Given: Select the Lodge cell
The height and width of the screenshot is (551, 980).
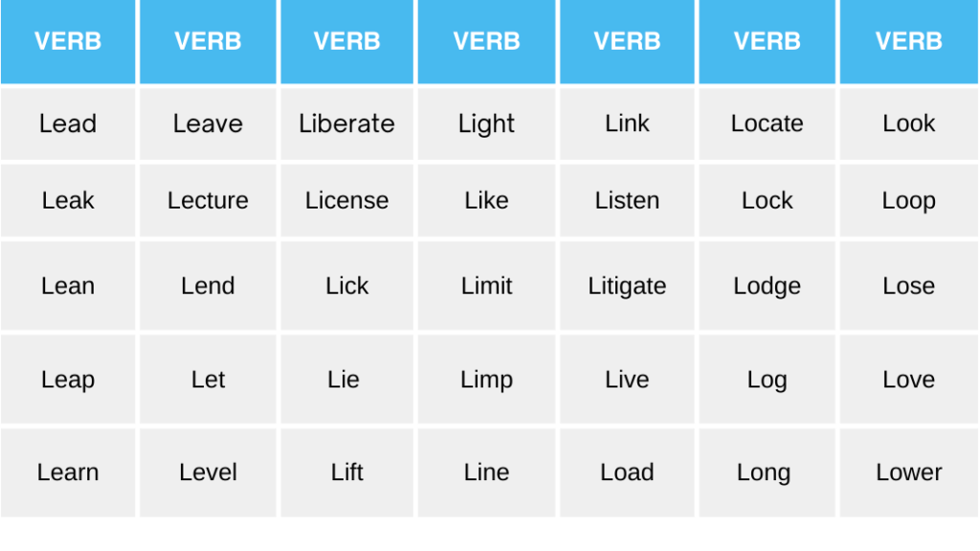Looking at the screenshot, I should click(767, 286).
